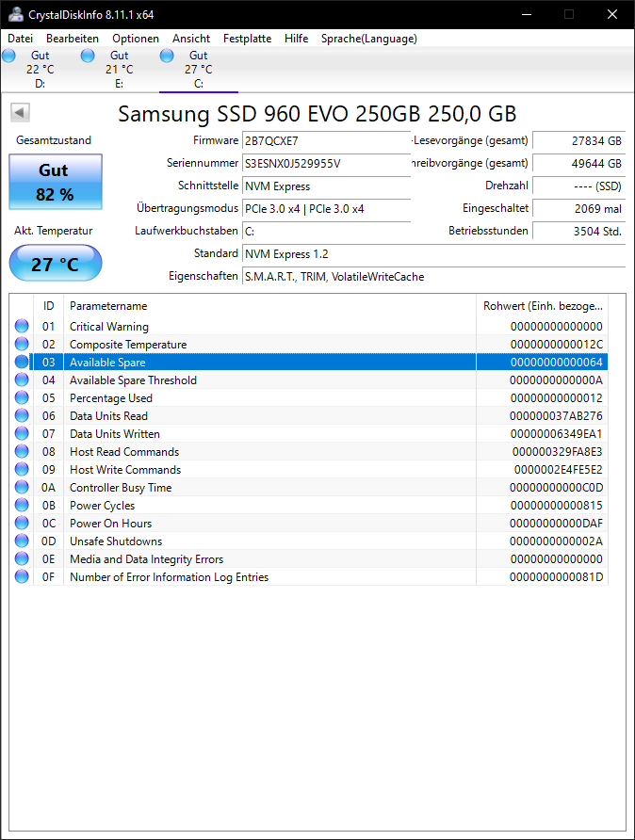
Task: Open the Optionen menu
Action: [x=136, y=39]
